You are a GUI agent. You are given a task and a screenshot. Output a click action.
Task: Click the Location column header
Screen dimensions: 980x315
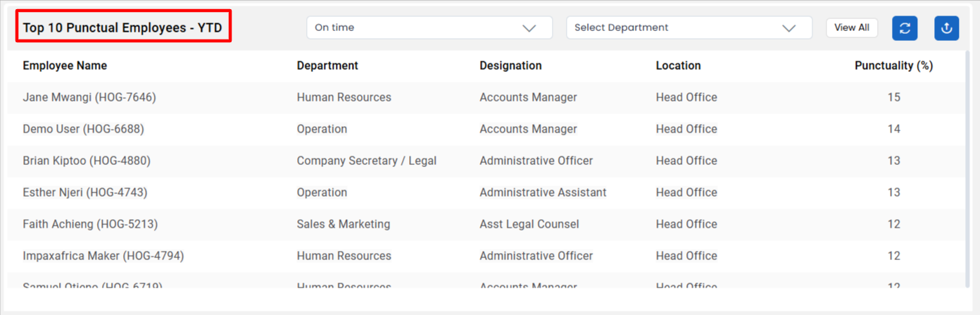tap(678, 66)
